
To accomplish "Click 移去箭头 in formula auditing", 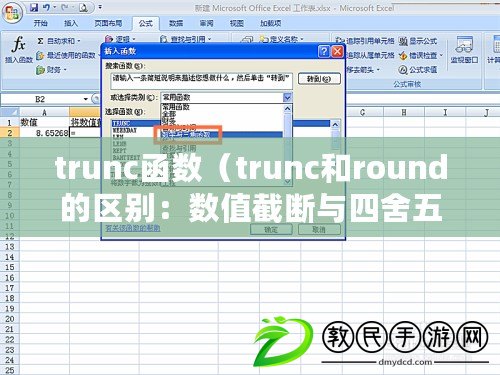I will click(363, 70).
